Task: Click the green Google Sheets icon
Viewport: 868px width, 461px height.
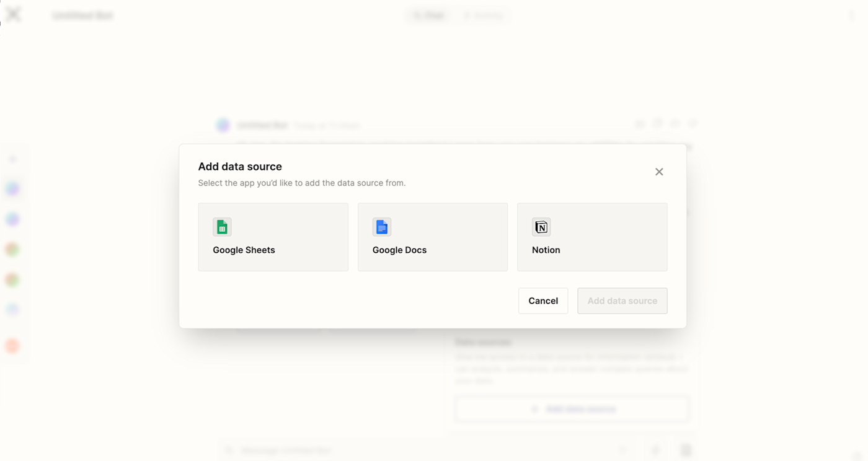Action: coord(222,227)
